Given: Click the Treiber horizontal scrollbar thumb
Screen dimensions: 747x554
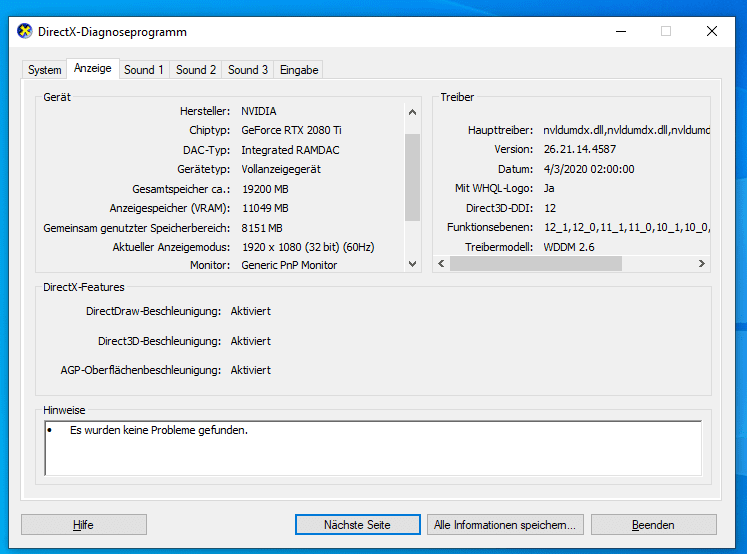Looking at the screenshot, I should coord(536,263).
